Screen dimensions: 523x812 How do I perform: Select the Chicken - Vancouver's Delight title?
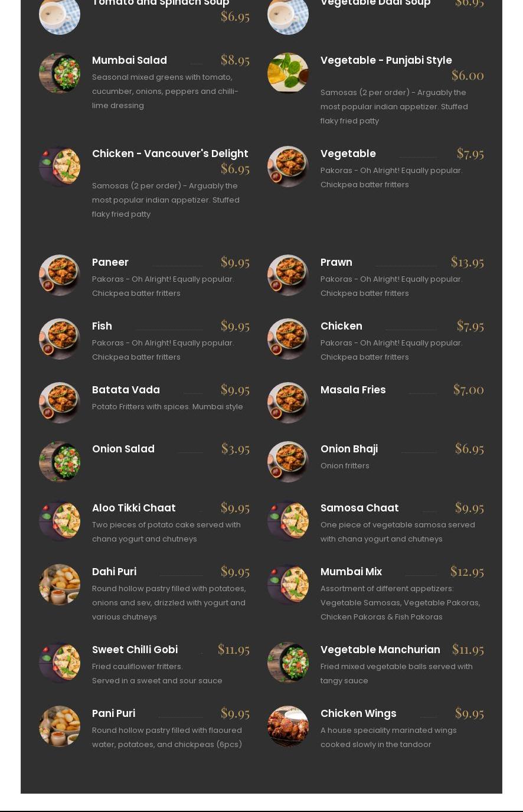click(x=170, y=154)
